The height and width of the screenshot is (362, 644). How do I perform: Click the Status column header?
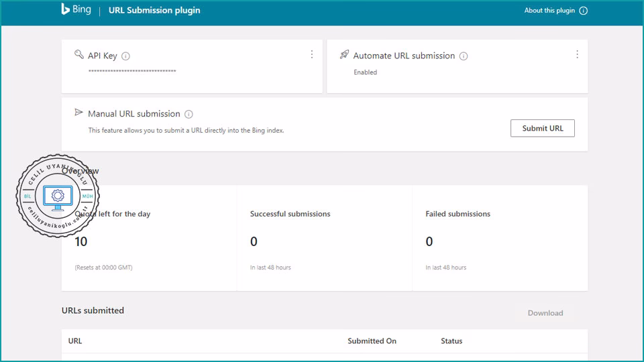451,341
